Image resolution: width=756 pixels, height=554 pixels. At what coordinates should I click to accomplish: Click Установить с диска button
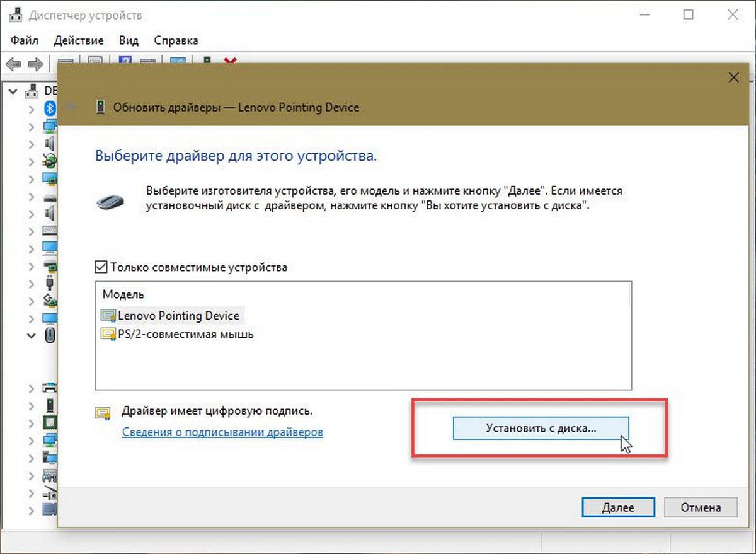click(541, 428)
